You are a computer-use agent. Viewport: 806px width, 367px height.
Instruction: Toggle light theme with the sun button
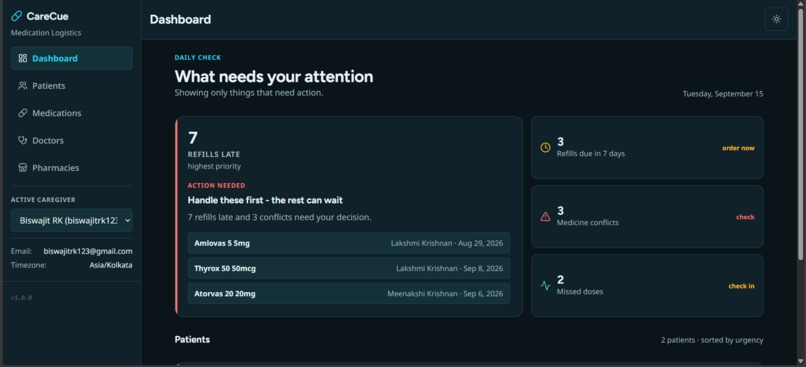(776, 19)
